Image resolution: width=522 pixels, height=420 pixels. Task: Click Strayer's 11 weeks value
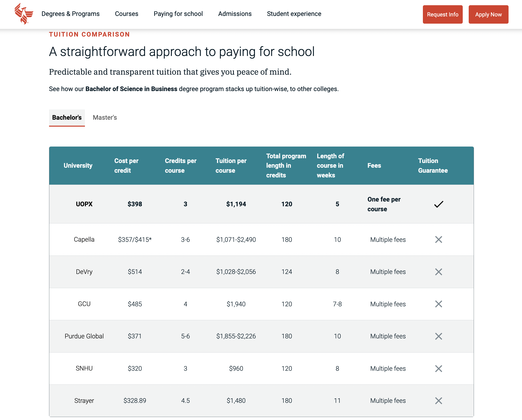point(337,401)
